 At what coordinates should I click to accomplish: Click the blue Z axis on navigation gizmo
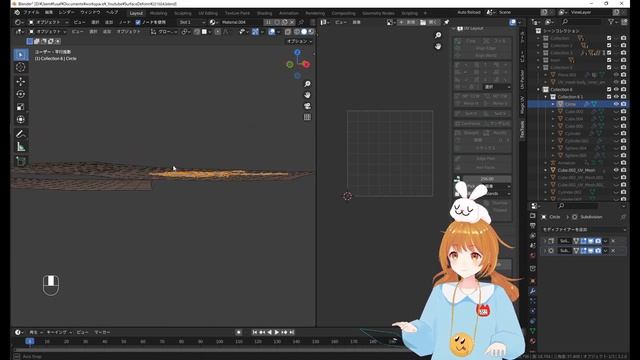297,52
